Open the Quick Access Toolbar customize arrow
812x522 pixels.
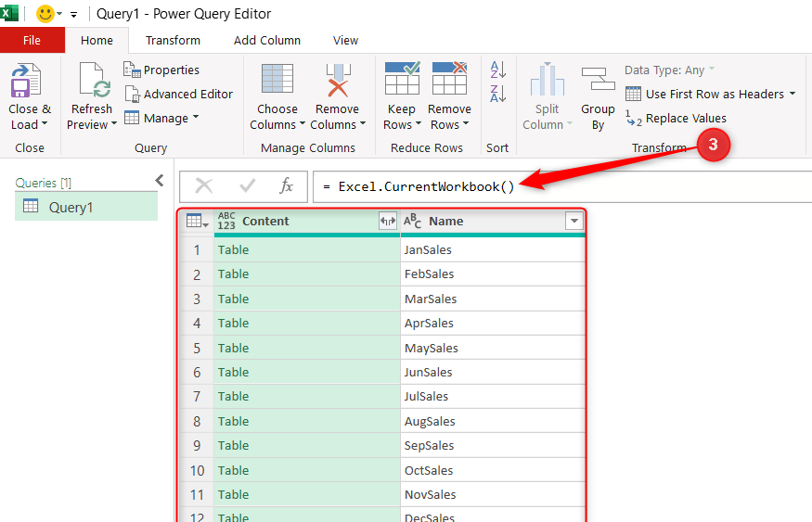click(74, 15)
